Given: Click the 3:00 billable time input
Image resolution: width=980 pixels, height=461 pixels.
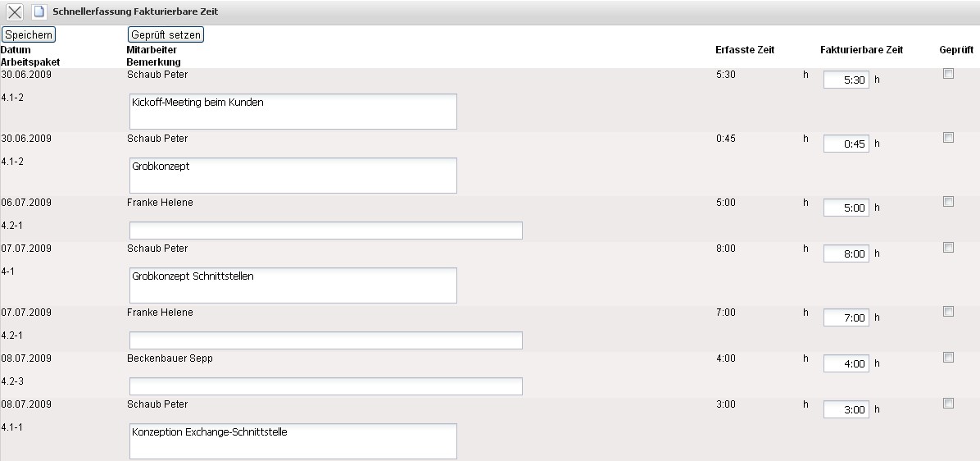Looking at the screenshot, I should click(846, 410).
